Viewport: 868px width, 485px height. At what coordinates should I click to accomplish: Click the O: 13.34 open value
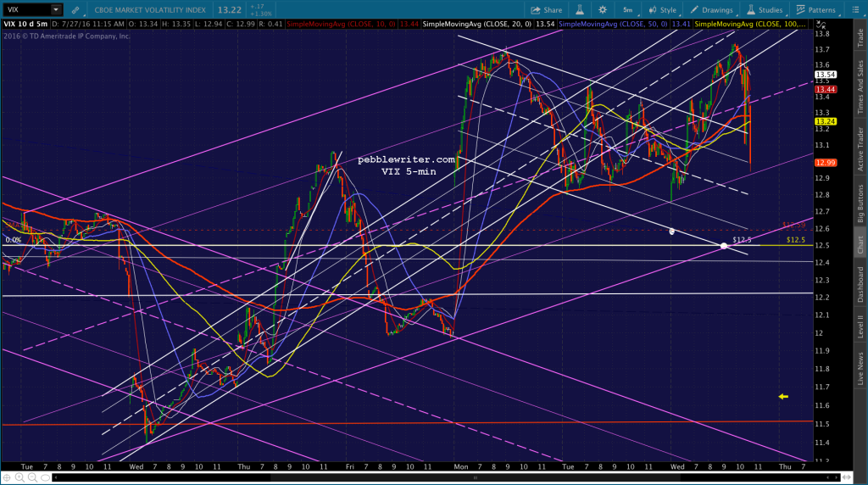coord(142,25)
